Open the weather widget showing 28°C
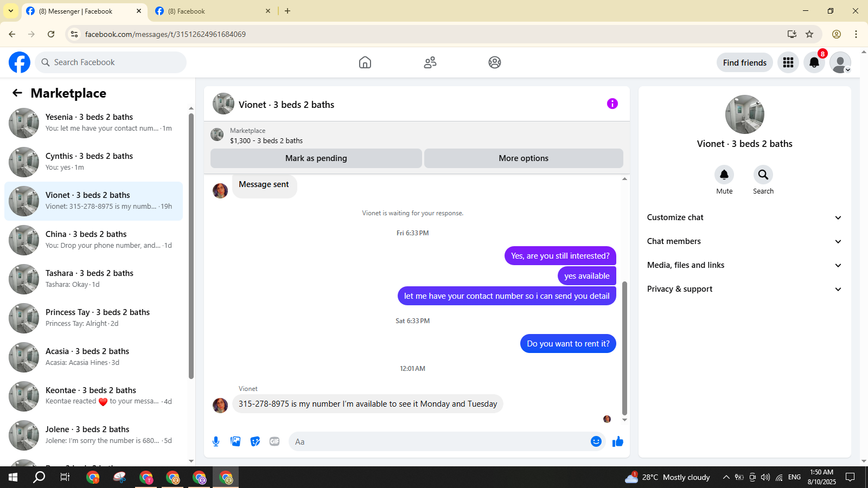868x488 pixels. point(667,477)
